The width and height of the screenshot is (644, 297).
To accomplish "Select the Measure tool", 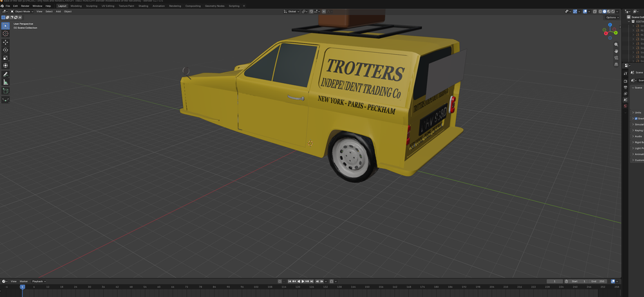I will point(5,82).
